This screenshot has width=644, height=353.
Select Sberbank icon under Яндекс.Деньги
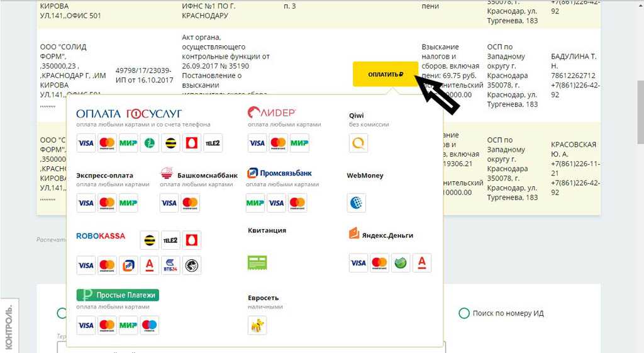[401, 263]
